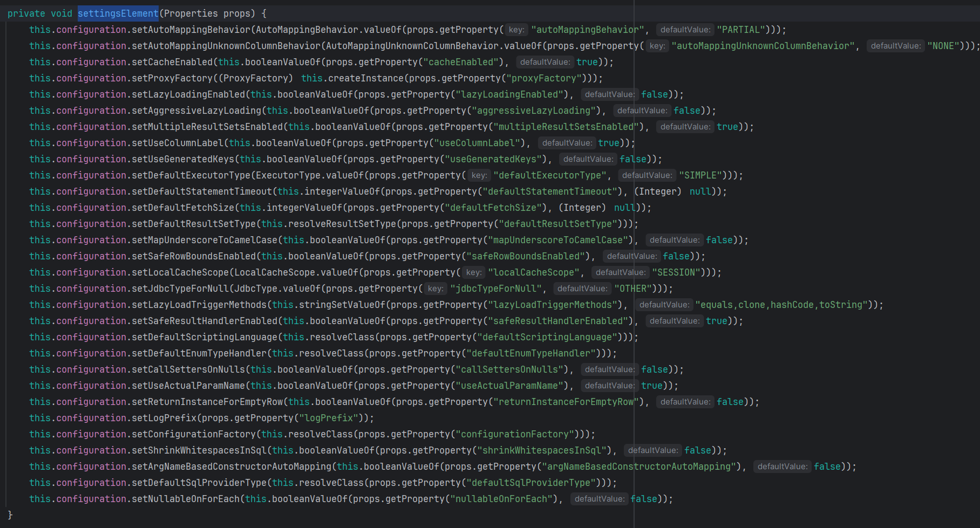Screen dimensions: 980x528
Task: Click setDefaultSqlProviderType method call
Action: point(199,483)
